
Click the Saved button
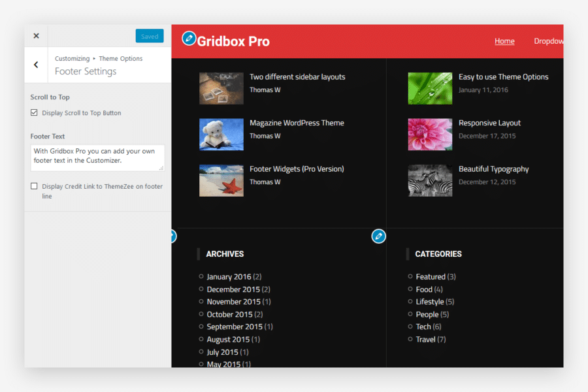150,36
